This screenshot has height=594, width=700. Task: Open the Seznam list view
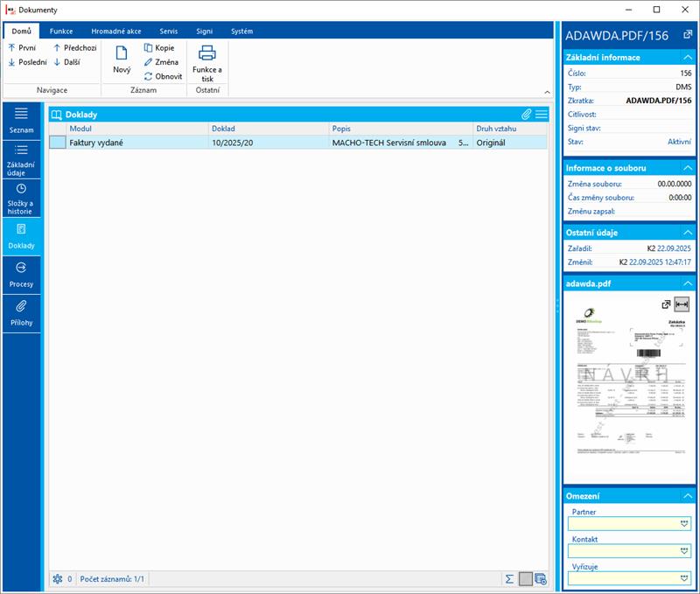click(21, 121)
